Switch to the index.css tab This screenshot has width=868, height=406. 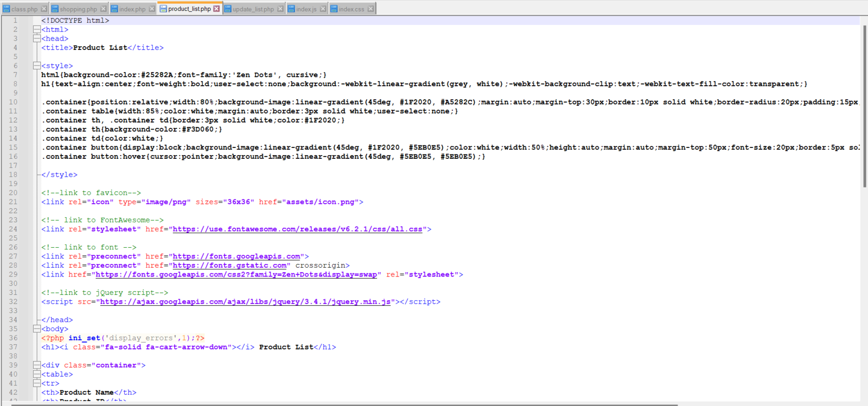352,9
